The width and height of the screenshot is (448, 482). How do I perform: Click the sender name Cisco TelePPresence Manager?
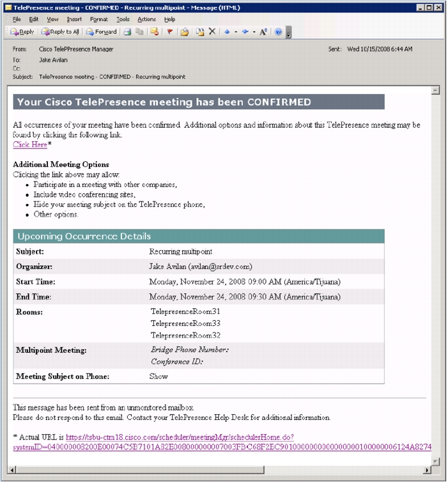tap(76, 49)
